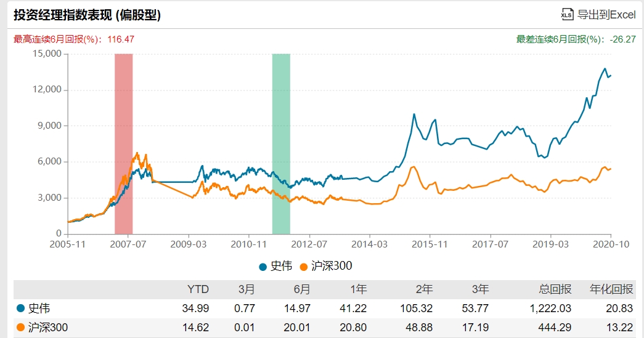Click the 9,000 y-axis label
This screenshot has height=338, width=644.
point(50,126)
